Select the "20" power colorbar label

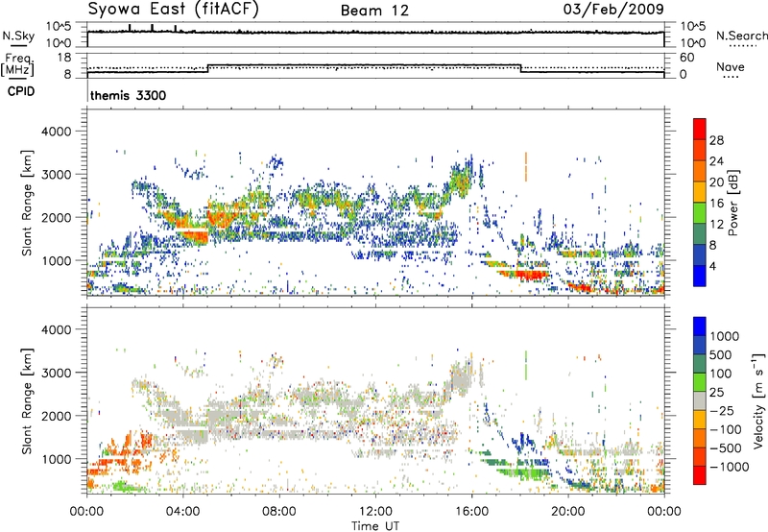click(716, 182)
